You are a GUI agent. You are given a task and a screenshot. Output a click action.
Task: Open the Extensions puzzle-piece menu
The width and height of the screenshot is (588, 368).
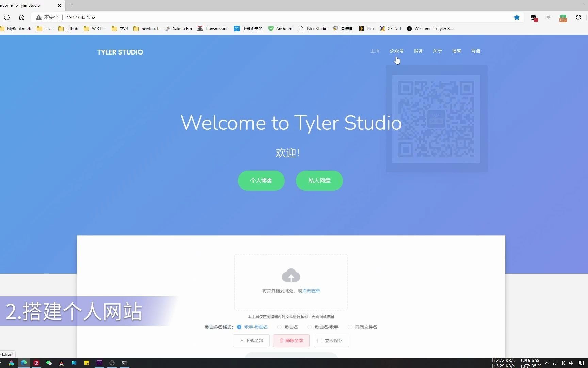578,17
